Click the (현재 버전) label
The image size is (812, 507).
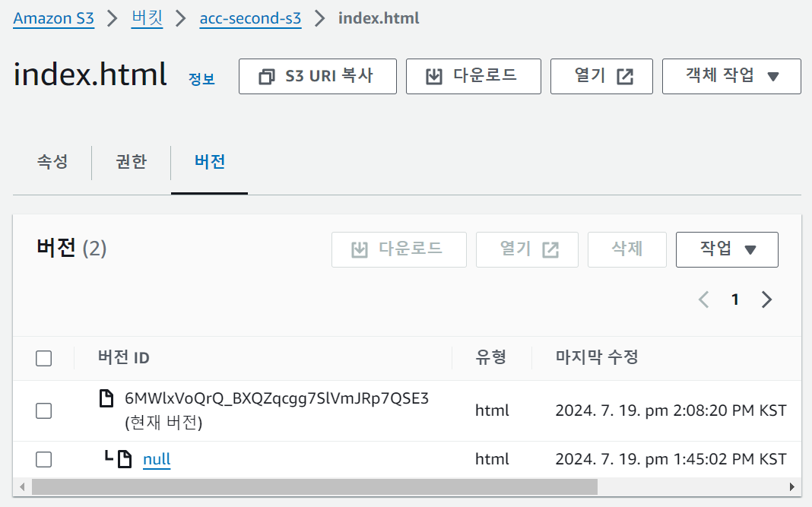click(x=163, y=423)
